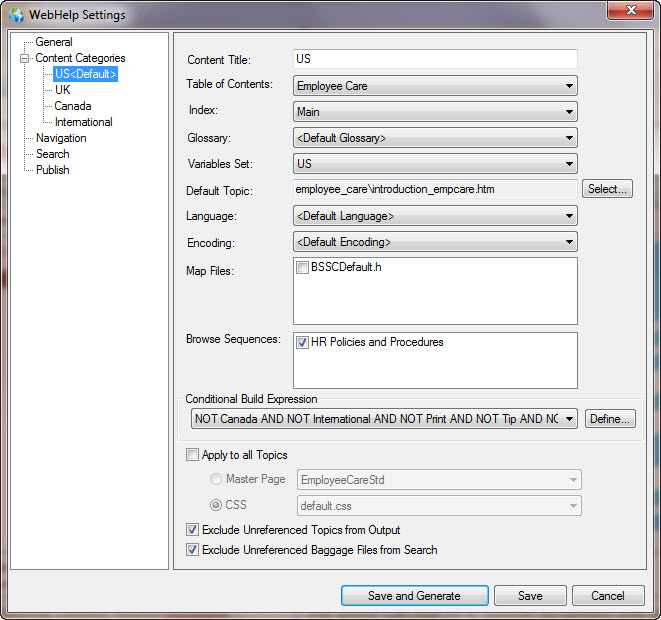Click the WebHelp Settings globe icon
The height and width of the screenshot is (620, 661).
pos(16,15)
